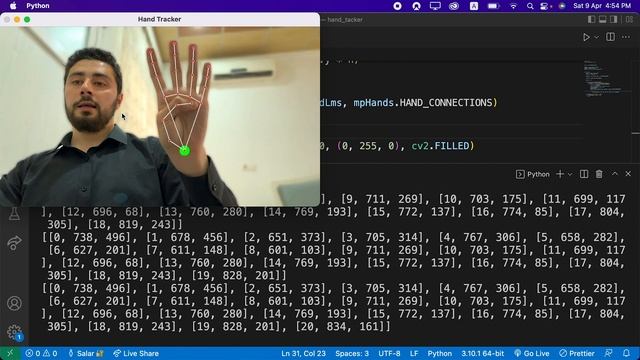This screenshot has height=360, width=640.
Task: Start Live Share from status bar
Action: pyautogui.click(x=136, y=353)
